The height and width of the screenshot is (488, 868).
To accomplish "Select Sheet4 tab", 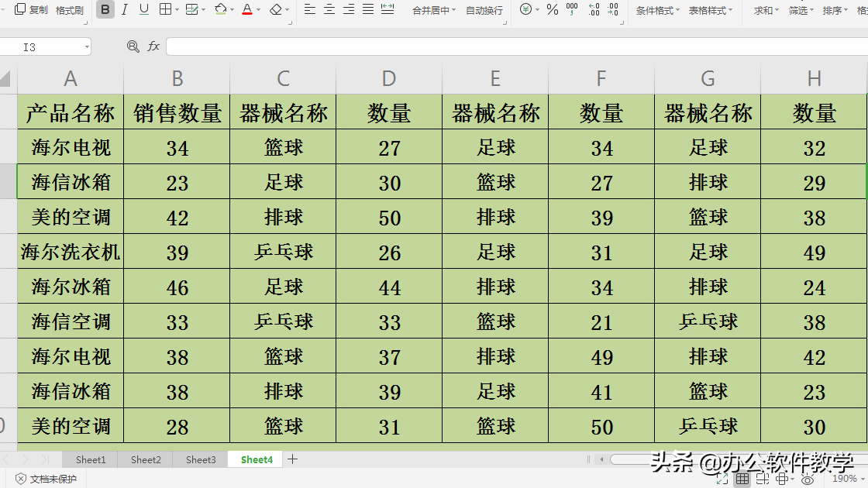I will (x=257, y=459).
